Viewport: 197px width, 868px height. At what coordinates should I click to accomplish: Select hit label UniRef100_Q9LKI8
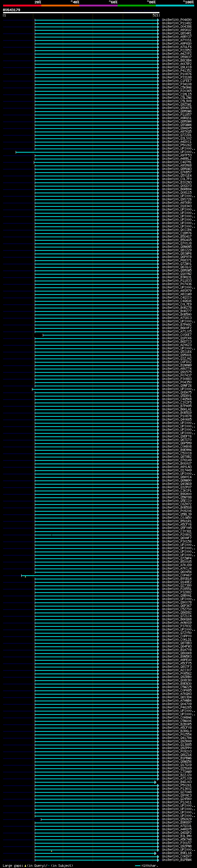pyautogui.click(x=176, y=67)
